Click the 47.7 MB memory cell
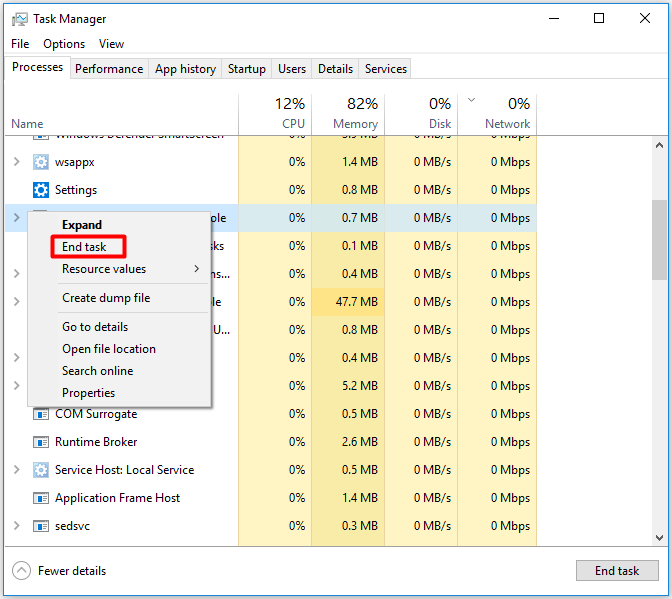672x599 pixels. point(348,302)
